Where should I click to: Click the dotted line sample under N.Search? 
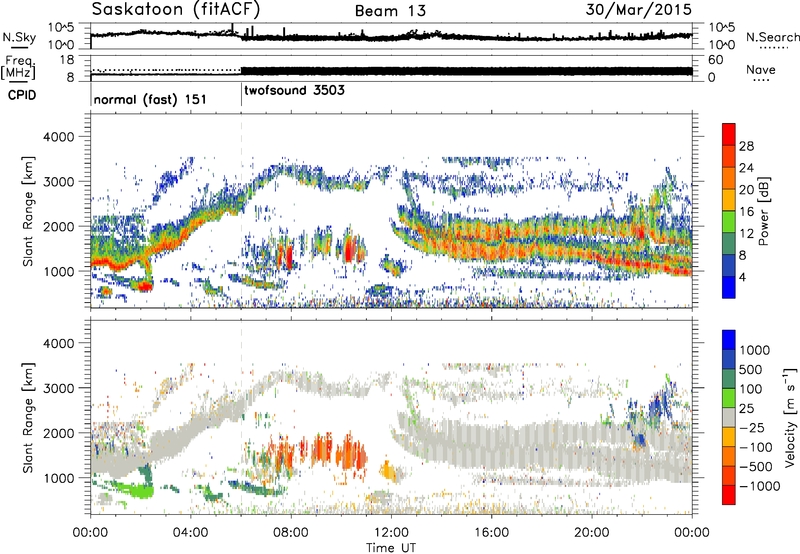[774, 48]
